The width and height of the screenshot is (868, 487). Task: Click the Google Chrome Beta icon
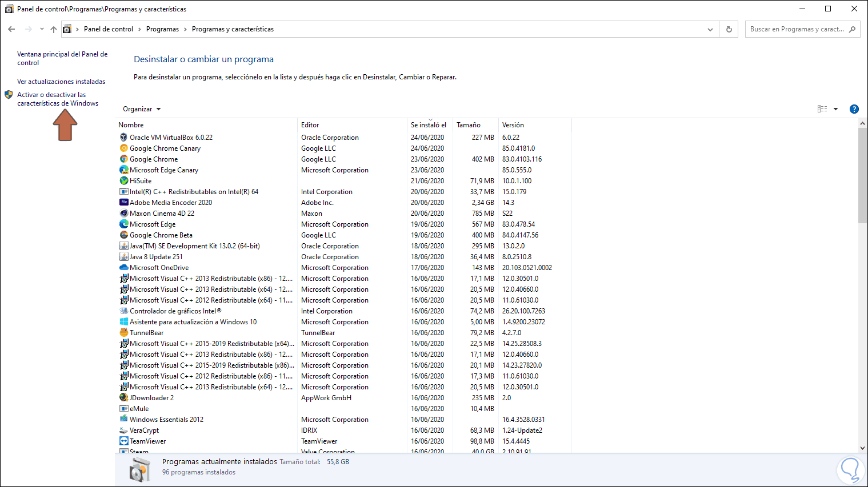pos(123,235)
